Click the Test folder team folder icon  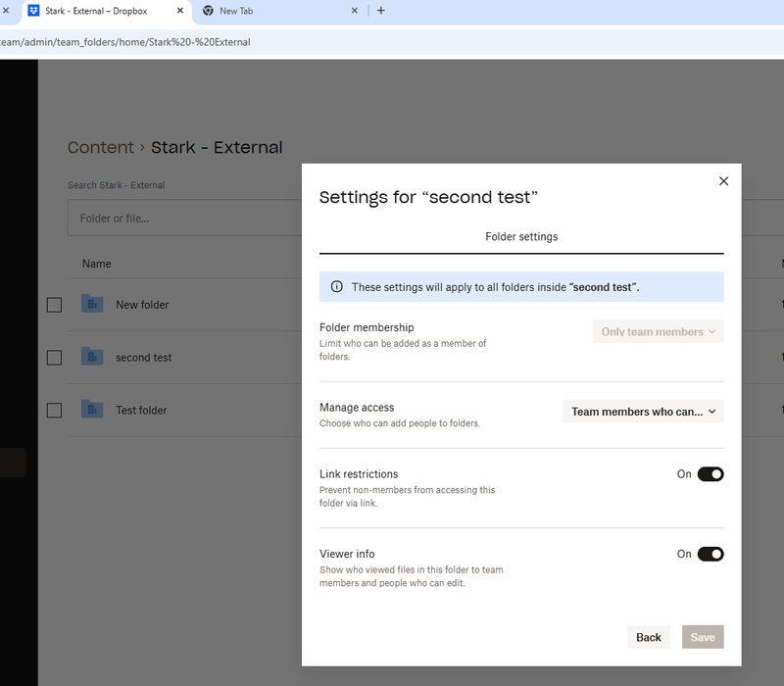click(x=92, y=410)
